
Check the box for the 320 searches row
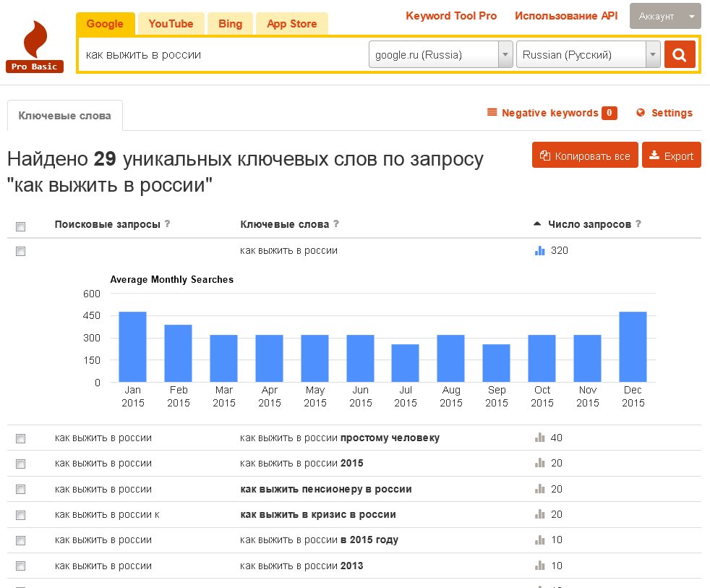(x=20, y=252)
